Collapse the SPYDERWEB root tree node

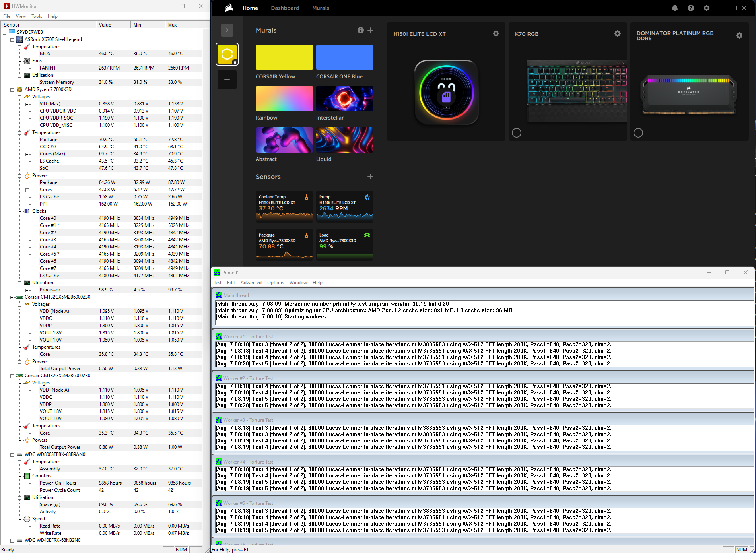click(5, 32)
